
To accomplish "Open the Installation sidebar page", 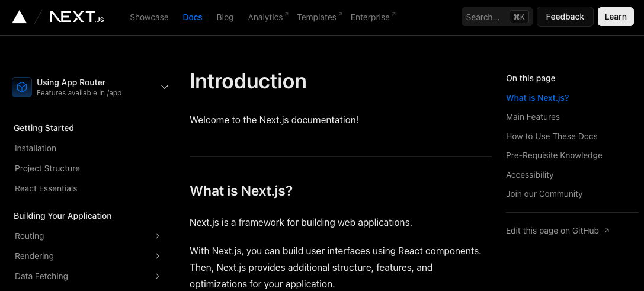I will point(36,148).
